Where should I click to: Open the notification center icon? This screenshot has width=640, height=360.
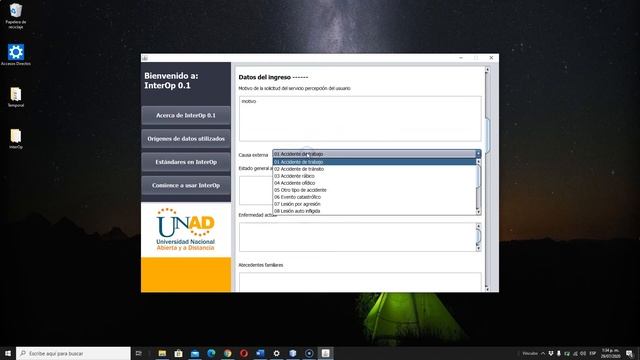tap(629, 353)
